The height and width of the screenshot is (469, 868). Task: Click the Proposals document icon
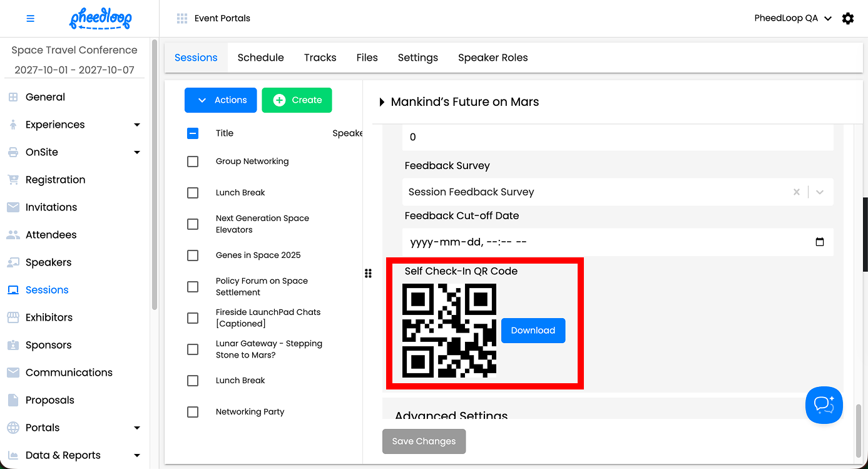[13, 400]
